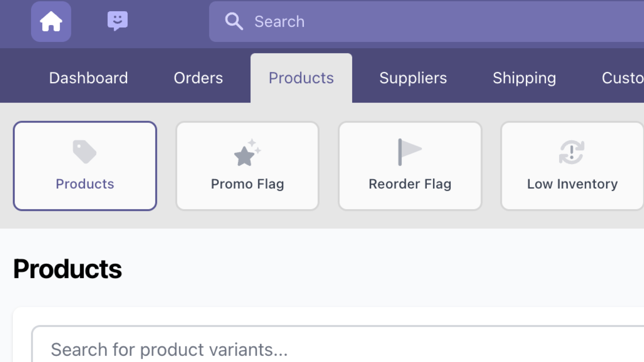Navigate to the Suppliers tab

click(x=413, y=78)
